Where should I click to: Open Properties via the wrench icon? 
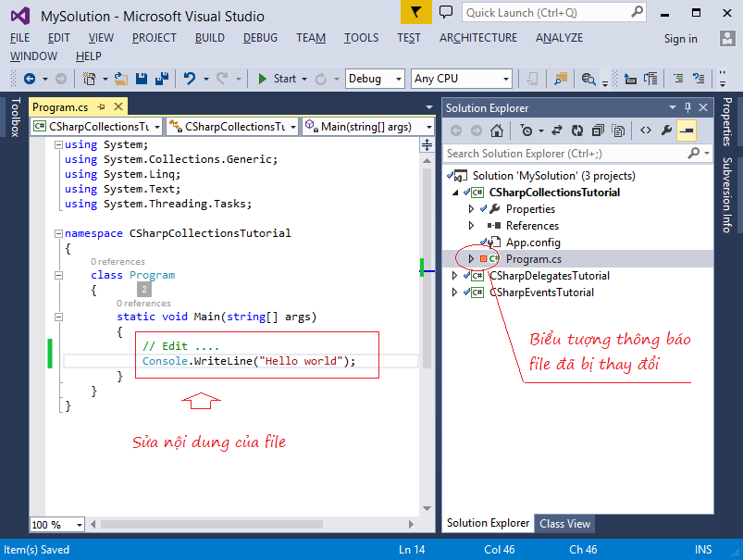(667, 131)
